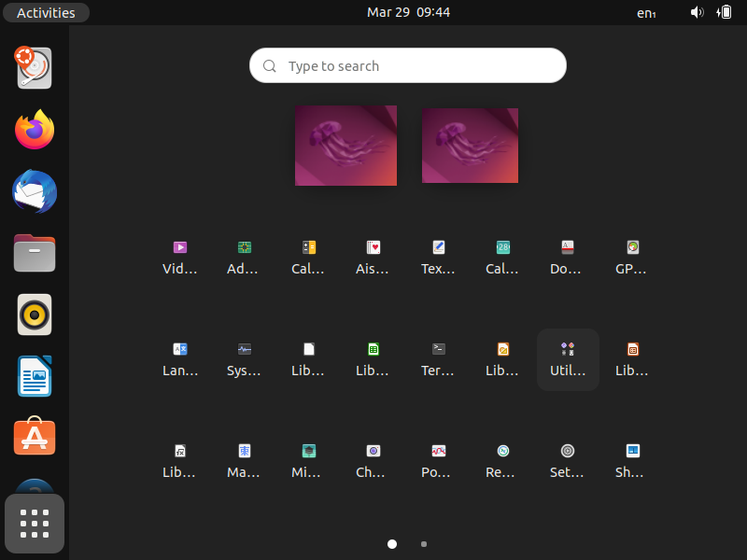
Task: Select the first larger workspace thumbnail
Action: (x=345, y=146)
